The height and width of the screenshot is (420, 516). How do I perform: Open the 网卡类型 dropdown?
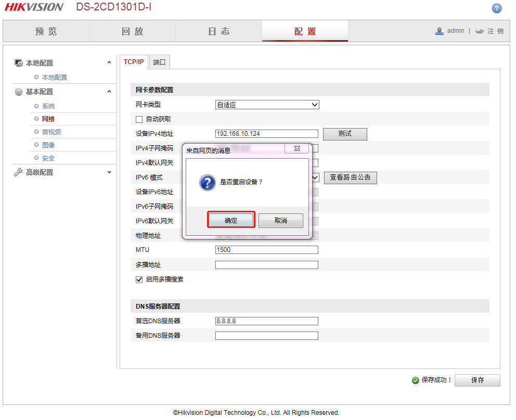point(267,105)
